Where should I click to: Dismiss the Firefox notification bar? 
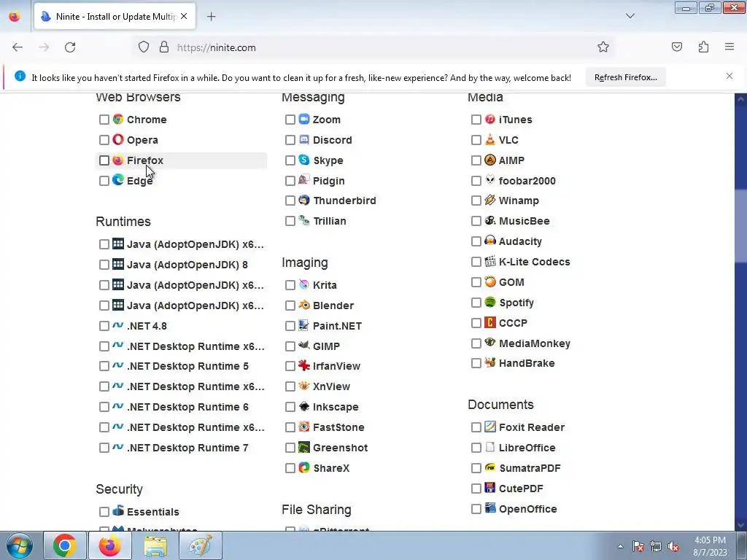[729, 76]
